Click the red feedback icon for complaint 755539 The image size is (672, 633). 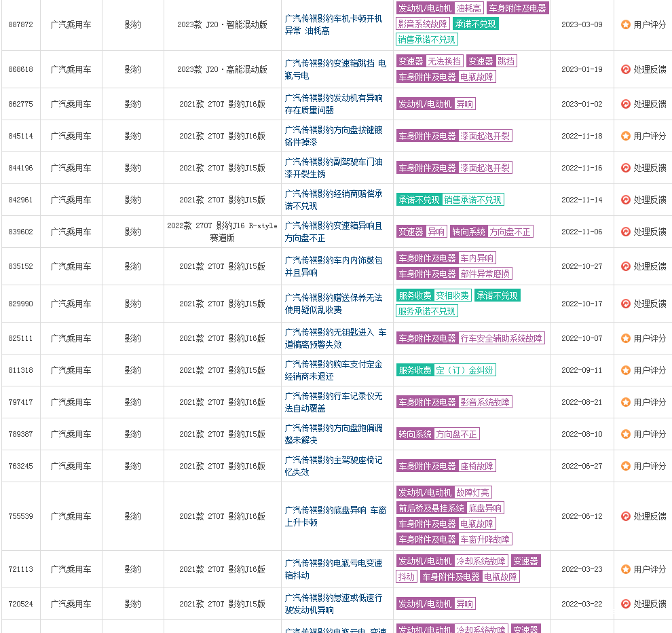point(625,516)
